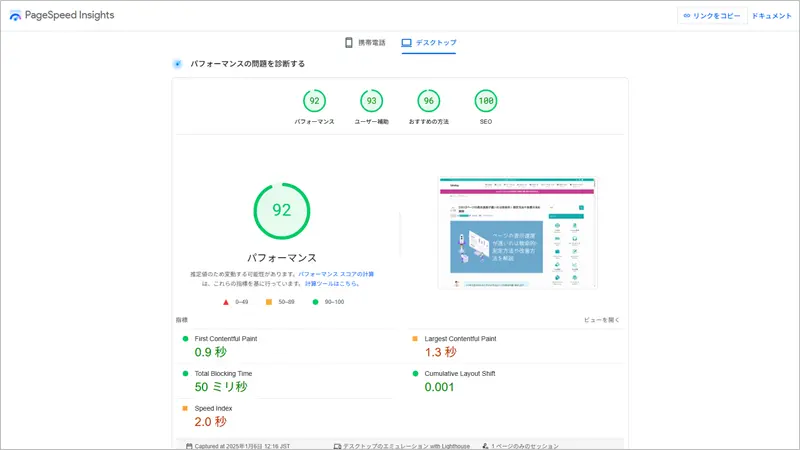Click the chain link icon to copy
The height and width of the screenshot is (450, 800).
[687, 16]
